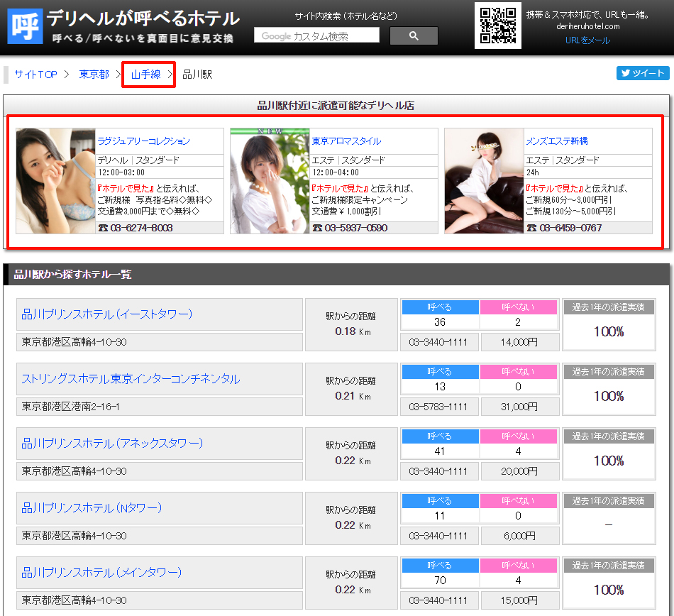Click price 20,000円
The width and height of the screenshot is (674, 616).
tap(519, 471)
